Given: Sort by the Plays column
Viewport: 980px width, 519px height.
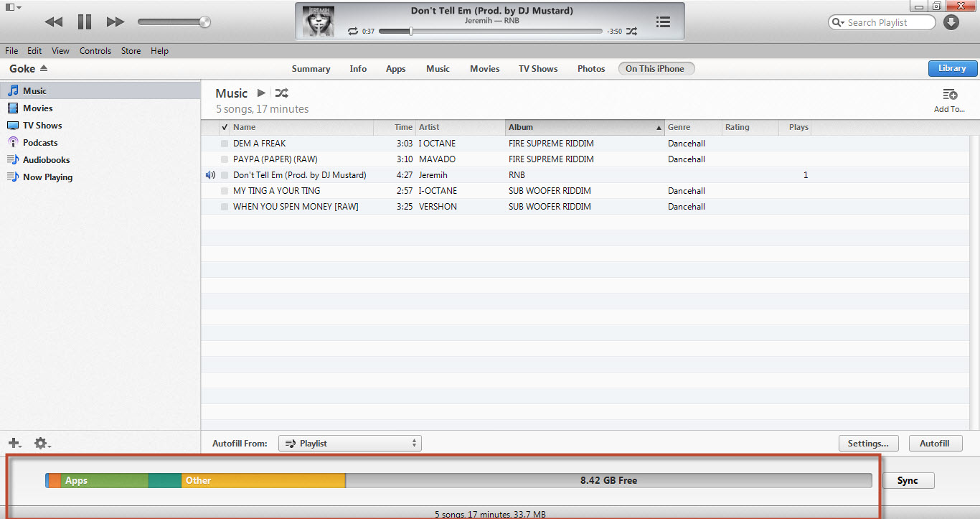Looking at the screenshot, I should 795,127.
